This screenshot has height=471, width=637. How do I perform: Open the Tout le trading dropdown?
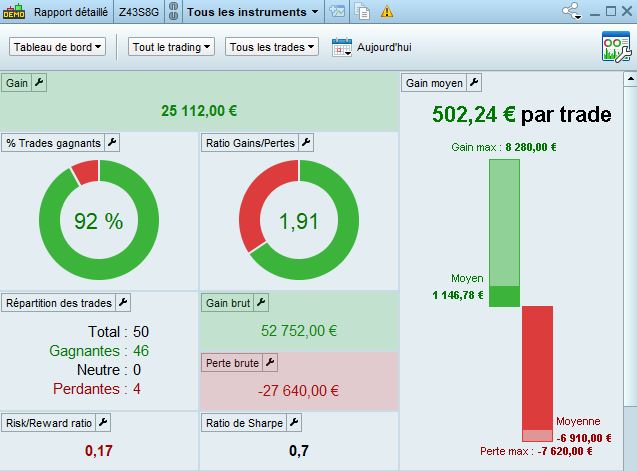tap(171, 47)
